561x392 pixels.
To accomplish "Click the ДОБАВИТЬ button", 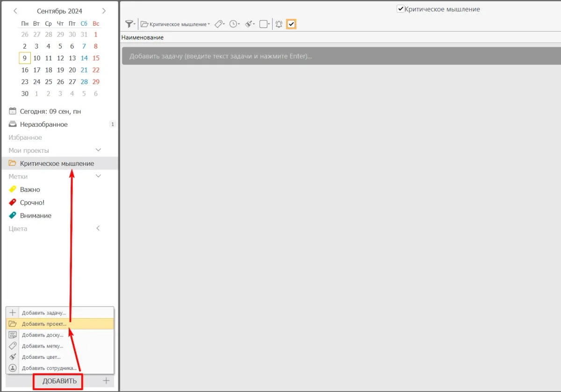I will [59, 381].
